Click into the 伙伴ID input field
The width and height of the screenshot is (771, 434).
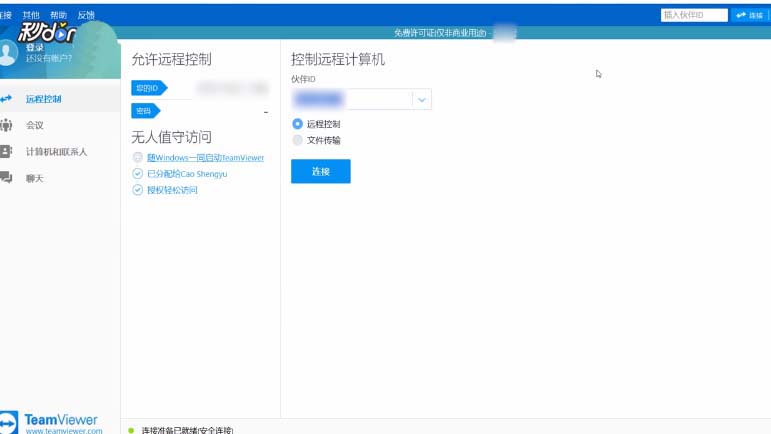pos(352,100)
